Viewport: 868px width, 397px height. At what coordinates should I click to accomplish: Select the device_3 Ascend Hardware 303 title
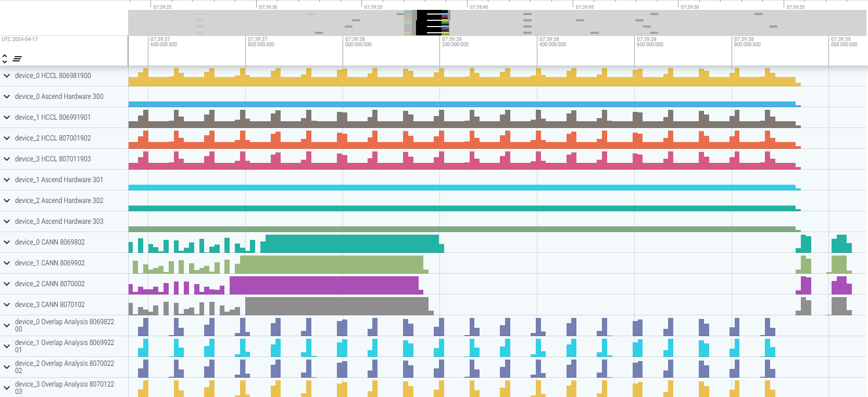click(x=59, y=222)
